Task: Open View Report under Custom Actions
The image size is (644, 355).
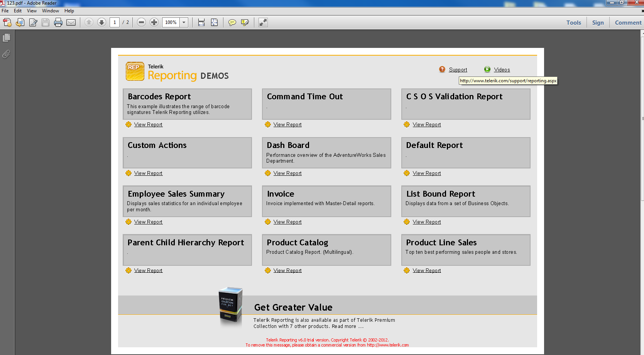Action: (x=149, y=173)
